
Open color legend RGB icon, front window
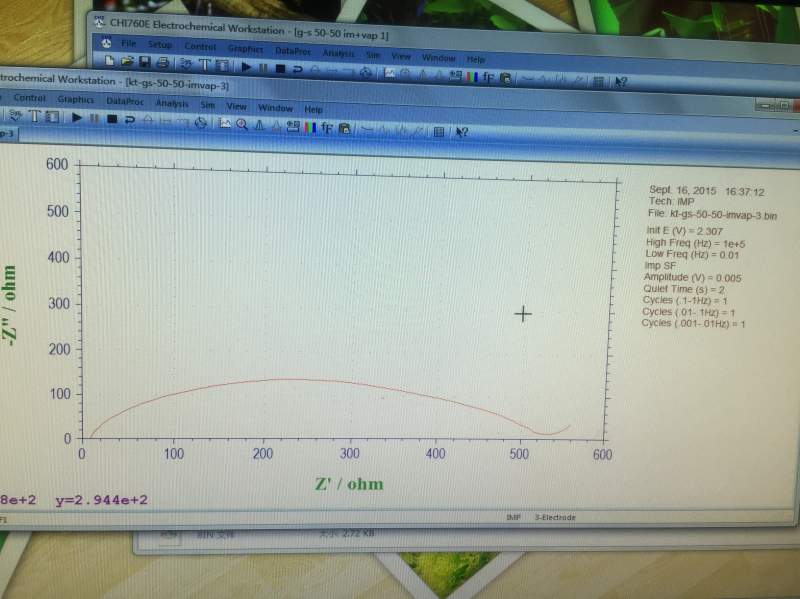[x=310, y=127]
